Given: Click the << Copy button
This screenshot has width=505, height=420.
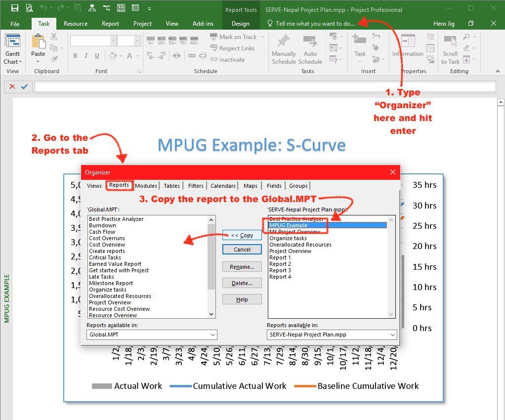Looking at the screenshot, I should pyautogui.click(x=242, y=235).
